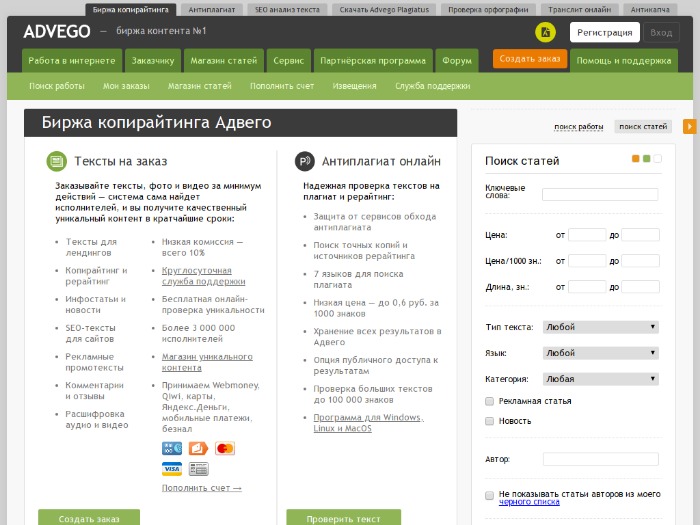Focus the Автор input field
The width and height of the screenshot is (700, 525).
point(600,459)
